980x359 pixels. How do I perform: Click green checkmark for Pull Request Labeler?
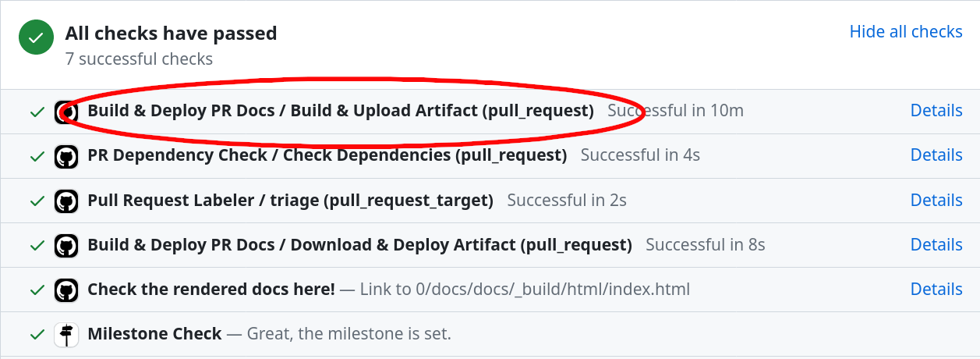(37, 201)
